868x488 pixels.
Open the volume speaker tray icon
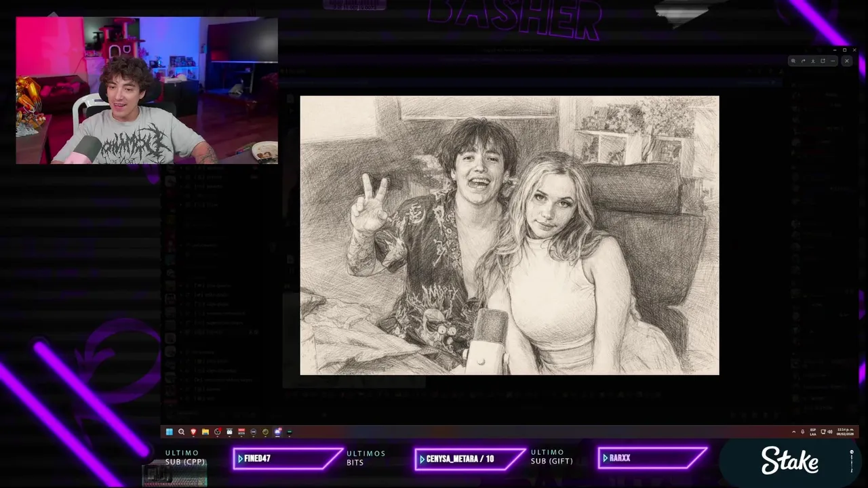(830, 432)
